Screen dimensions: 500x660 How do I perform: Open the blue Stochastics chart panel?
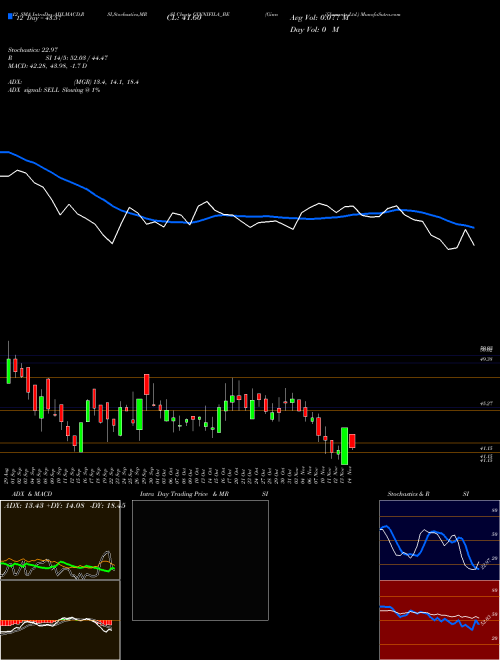439,540
